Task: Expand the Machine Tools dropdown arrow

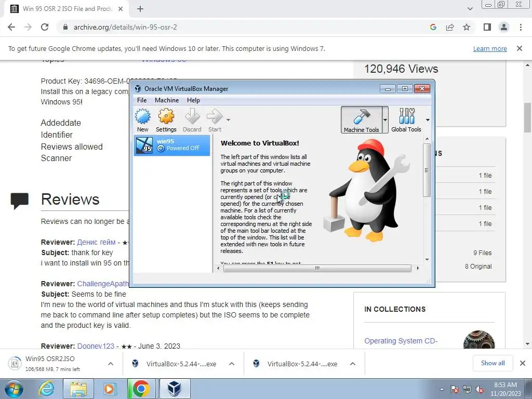Action: [x=385, y=120]
